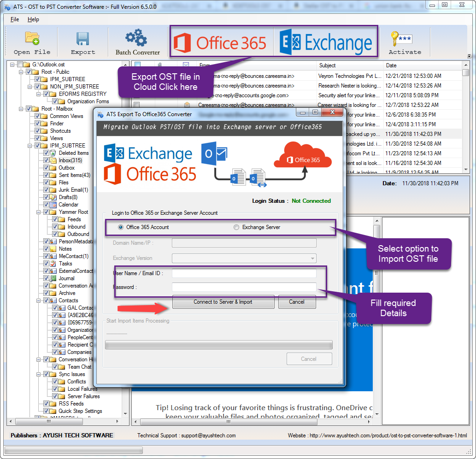The height and width of the screenshot is (459, 476).
Task: Select the Office 365 Account radio button
Action: coord(121,227)
